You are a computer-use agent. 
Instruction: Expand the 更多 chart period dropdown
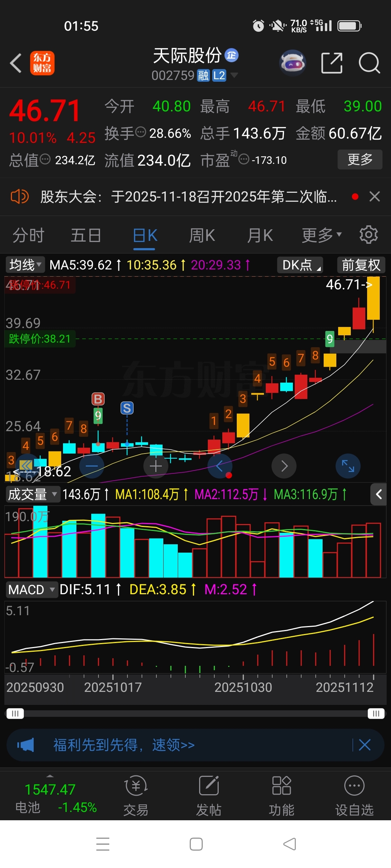tap(322, 235)
